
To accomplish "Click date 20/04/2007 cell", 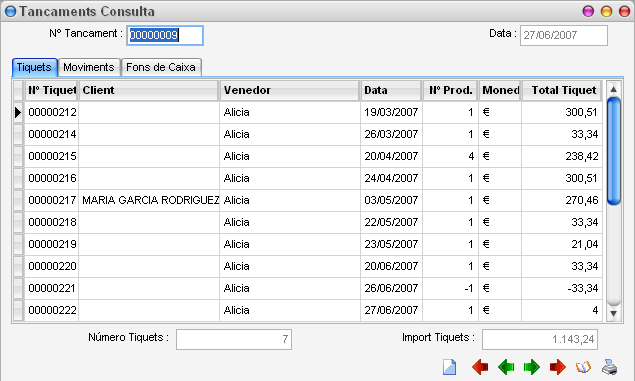I will pyautogui.click(x=391, y=156).
